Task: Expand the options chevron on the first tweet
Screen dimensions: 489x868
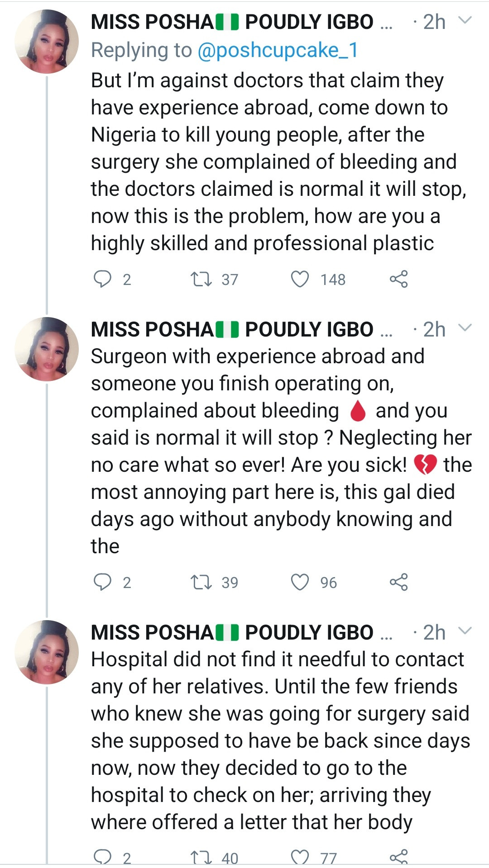Action: pyautogui.click(x=465, y=20)
